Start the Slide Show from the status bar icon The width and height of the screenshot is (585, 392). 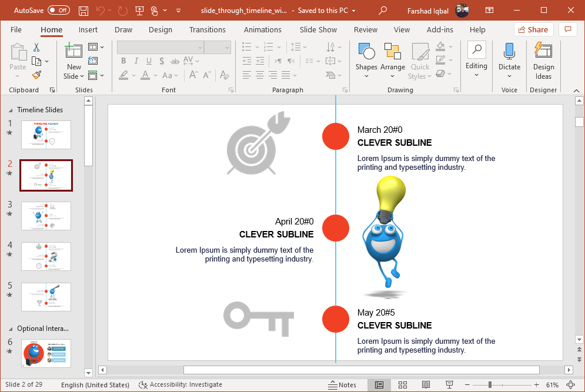tap(449, 384)
